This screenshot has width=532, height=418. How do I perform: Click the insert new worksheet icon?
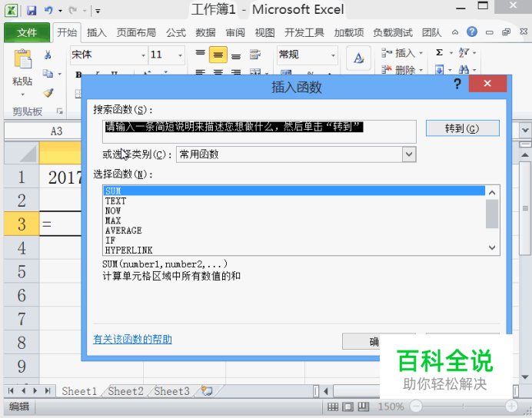207,391
